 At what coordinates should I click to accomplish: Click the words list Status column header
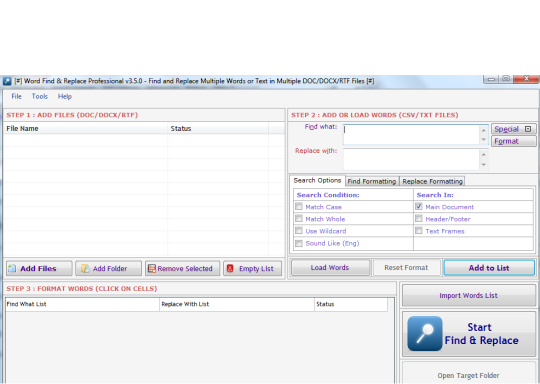(351, 304)
